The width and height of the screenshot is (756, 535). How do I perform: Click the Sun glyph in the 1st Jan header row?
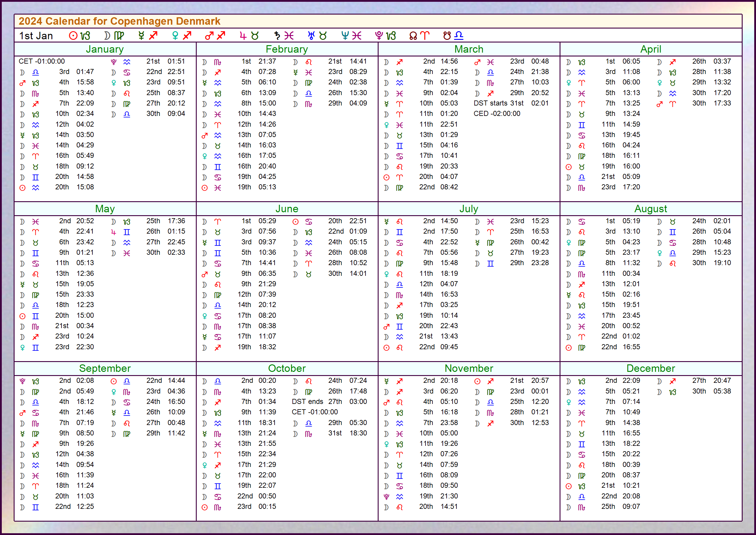73,36
